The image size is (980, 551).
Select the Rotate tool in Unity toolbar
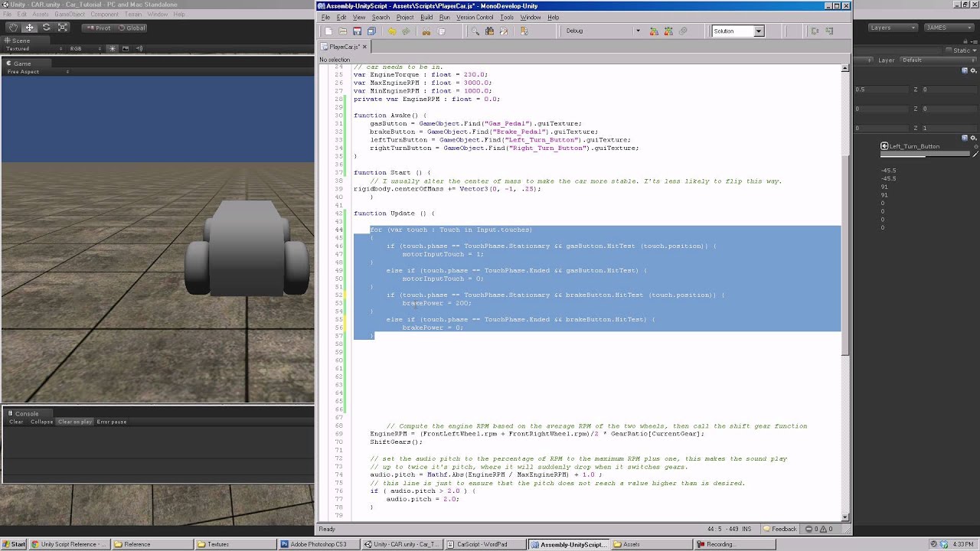pyautogui.click(x=46, y=28)
